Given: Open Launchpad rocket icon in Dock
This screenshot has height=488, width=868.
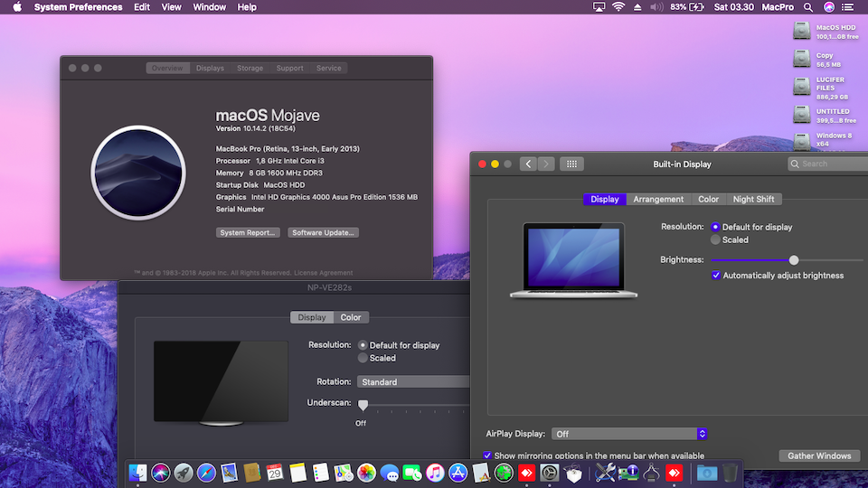Looking at the screenshot, I should tap(184, 473).
